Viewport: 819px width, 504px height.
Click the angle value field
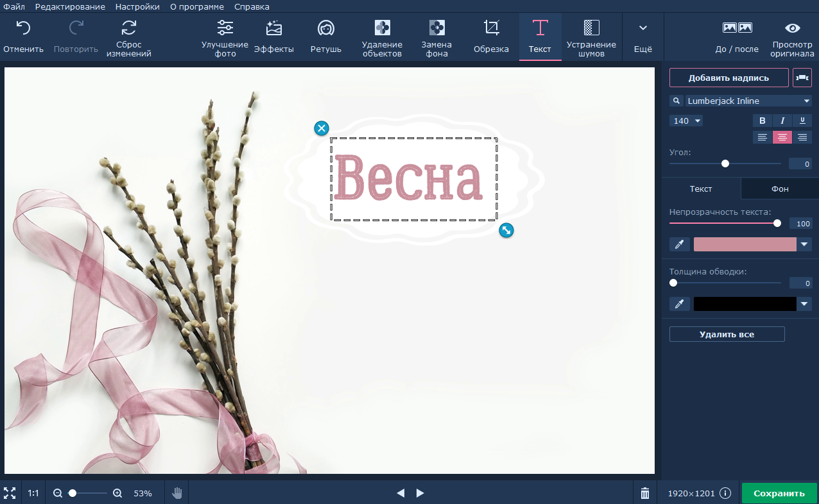pyautogui.click(x=800, y=164)
